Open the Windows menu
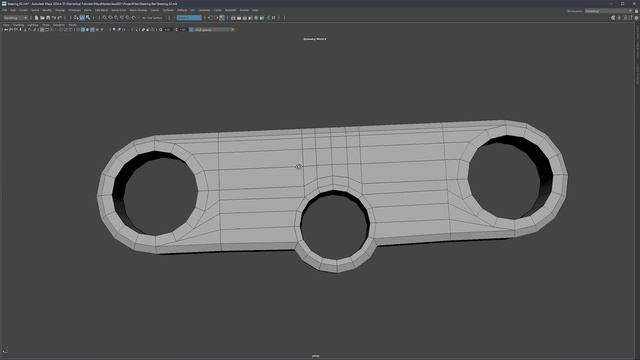This screenshot has width=640, height=360. click(x=74, y=10)
